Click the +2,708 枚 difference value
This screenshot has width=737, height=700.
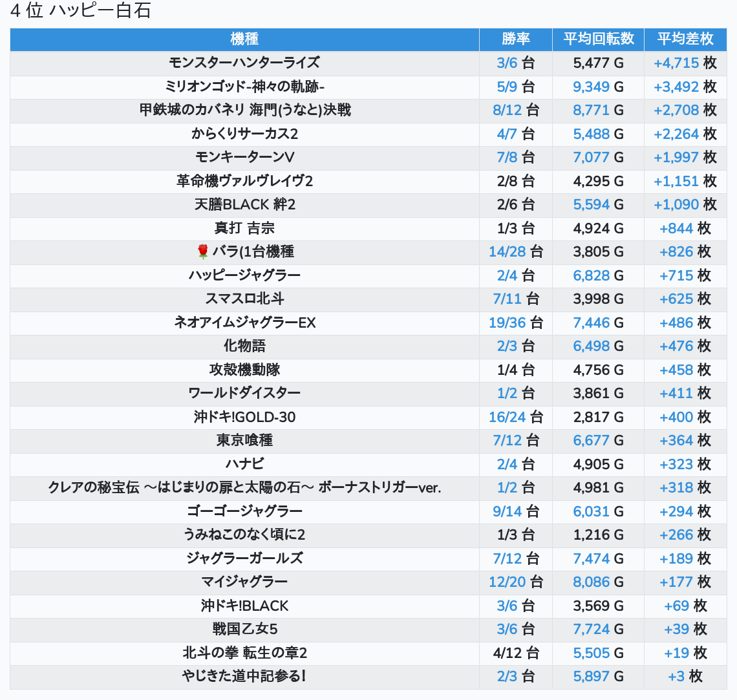(685, 110)
